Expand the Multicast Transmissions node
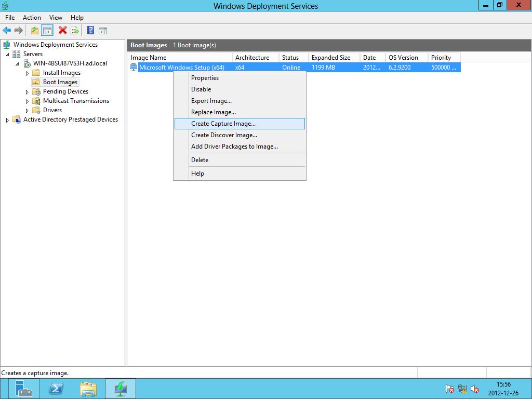Viewport: 532px width, 399px height. pyautogui.click(x=27, y=101)
